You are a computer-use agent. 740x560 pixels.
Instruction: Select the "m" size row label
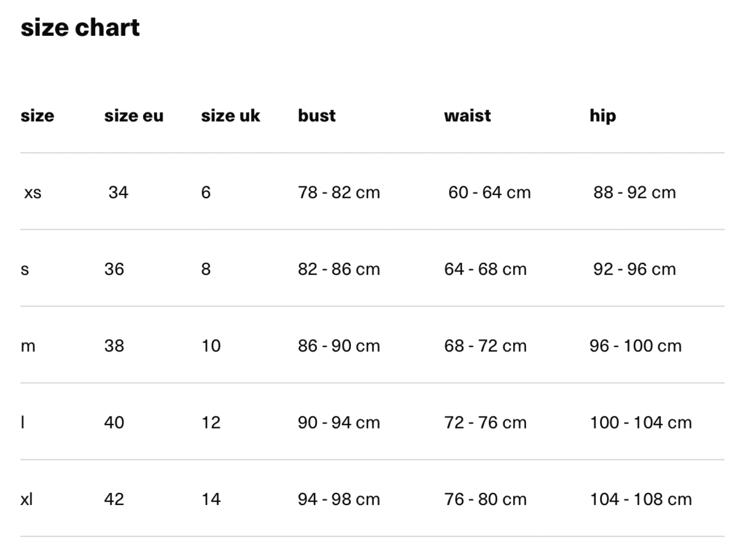28,346
